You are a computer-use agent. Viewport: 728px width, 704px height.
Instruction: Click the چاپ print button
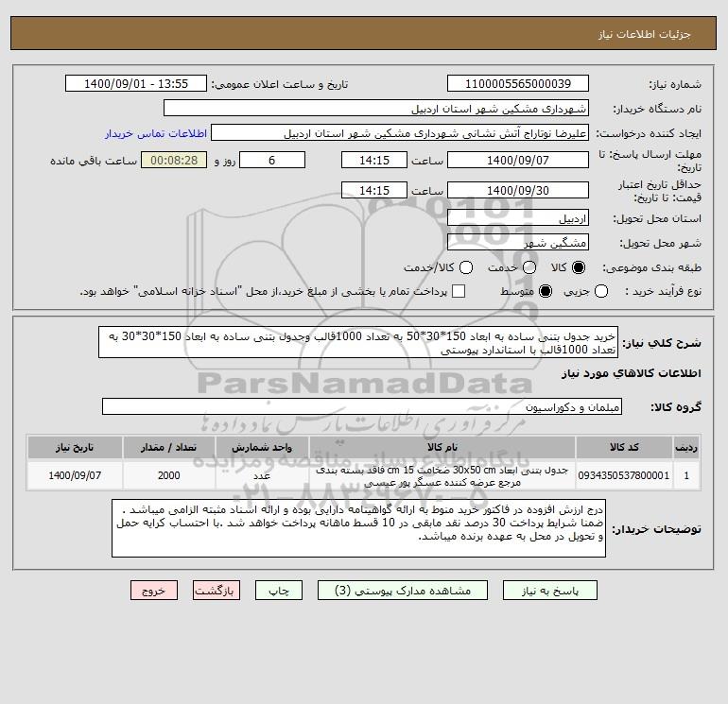pos(279,591)
